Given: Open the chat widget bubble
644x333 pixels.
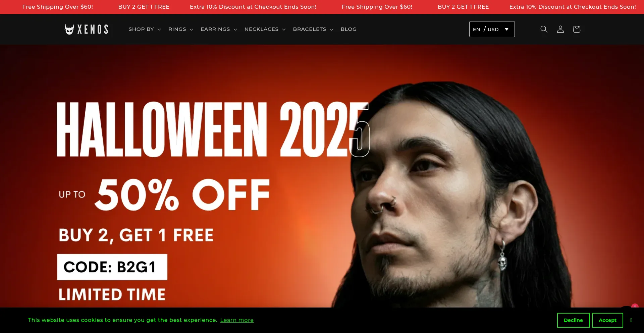Looking at the screenshot, I should (x=627, y=307).
